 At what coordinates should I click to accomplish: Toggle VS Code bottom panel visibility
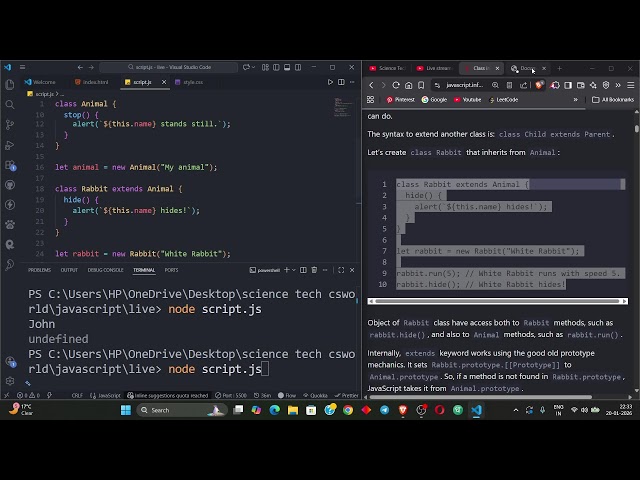[287, 67]
